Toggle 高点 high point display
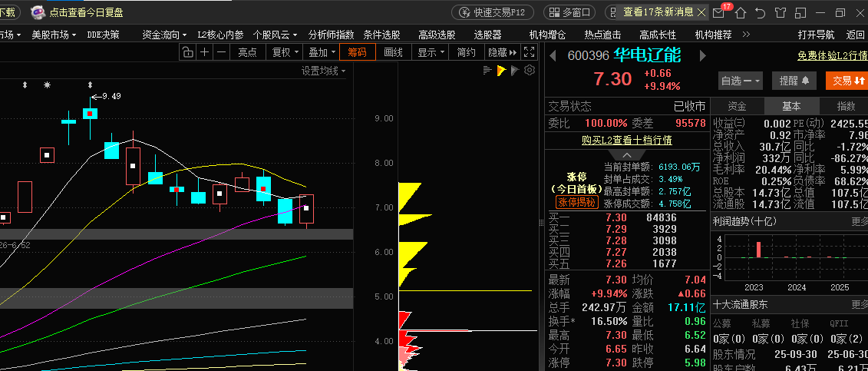This screenshot has width=868, height=371. pyautogui.click(x=247, y=52)
